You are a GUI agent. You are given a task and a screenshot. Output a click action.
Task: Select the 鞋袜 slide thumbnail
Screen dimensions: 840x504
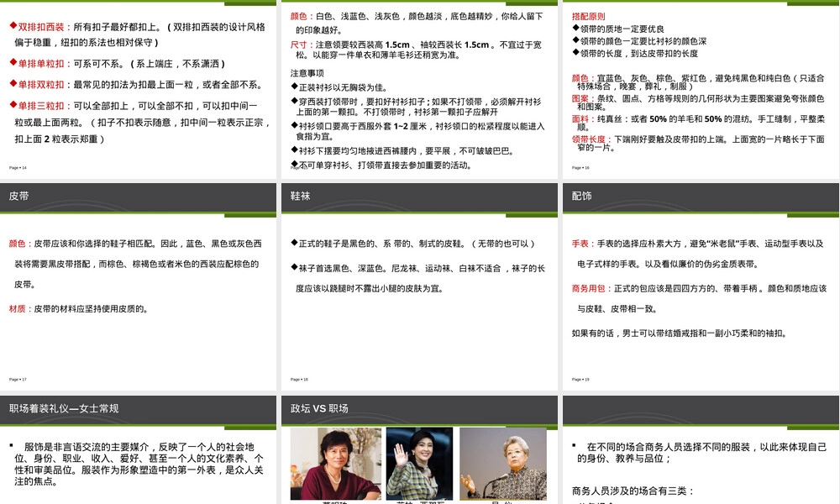coord(419,286)
